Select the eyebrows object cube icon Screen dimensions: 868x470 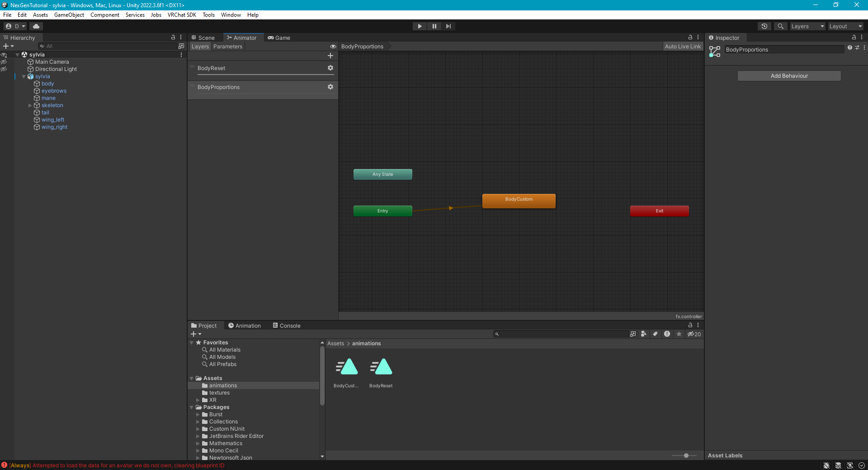37,91
